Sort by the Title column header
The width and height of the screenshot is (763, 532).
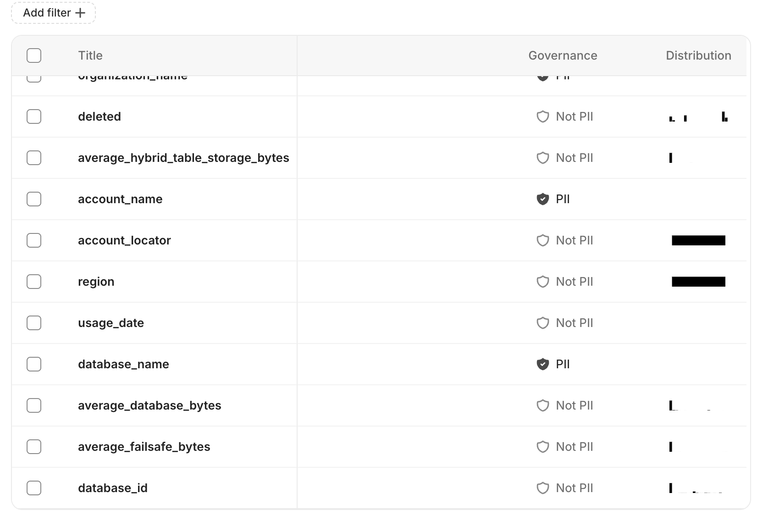tap(90, 55)
